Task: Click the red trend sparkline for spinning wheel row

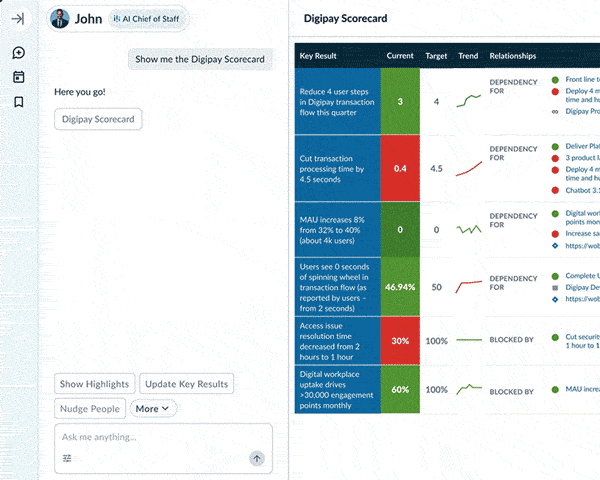Action: point(469,287)
